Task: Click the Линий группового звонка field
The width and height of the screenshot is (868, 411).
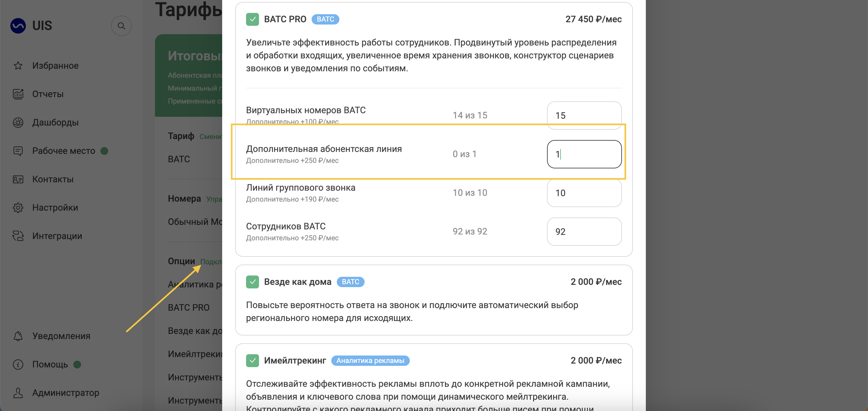Action: click(x=584, y=193)
